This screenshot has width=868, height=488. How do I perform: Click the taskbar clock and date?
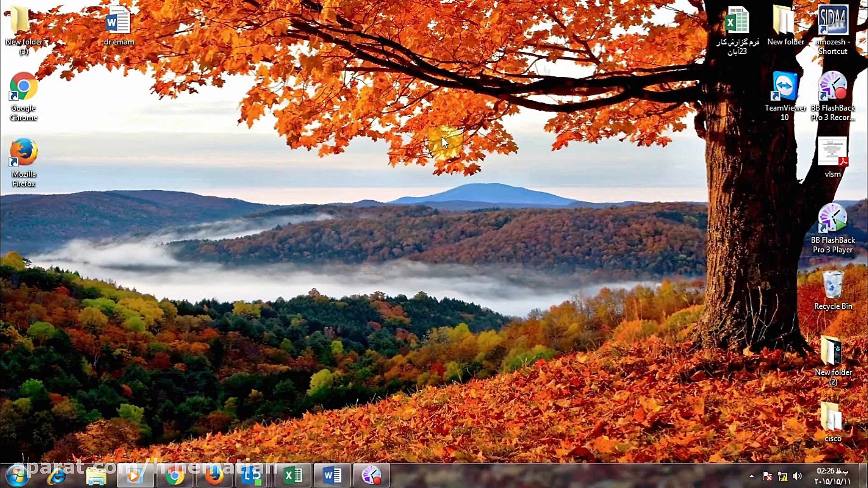[x=832, y=476]
